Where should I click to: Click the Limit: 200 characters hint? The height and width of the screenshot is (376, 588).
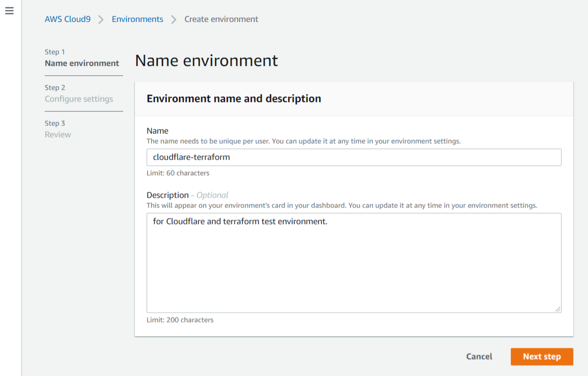(x=180, y=320)
